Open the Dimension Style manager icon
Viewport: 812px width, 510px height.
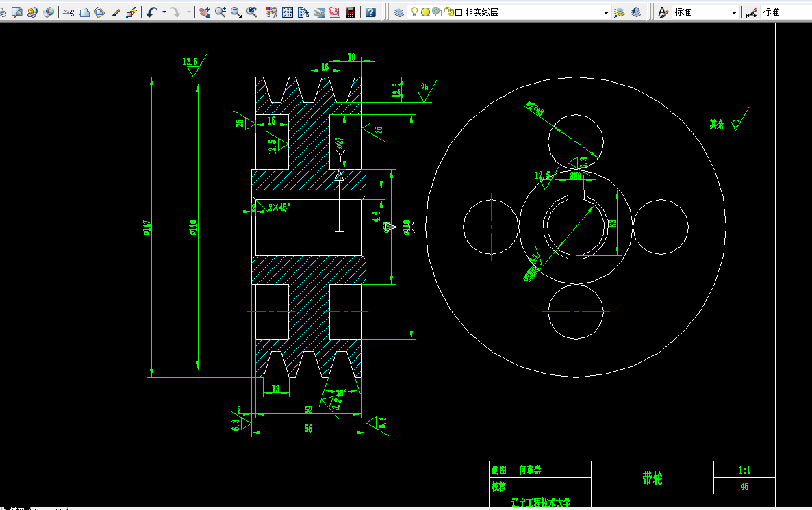click(x=752, y=12)
